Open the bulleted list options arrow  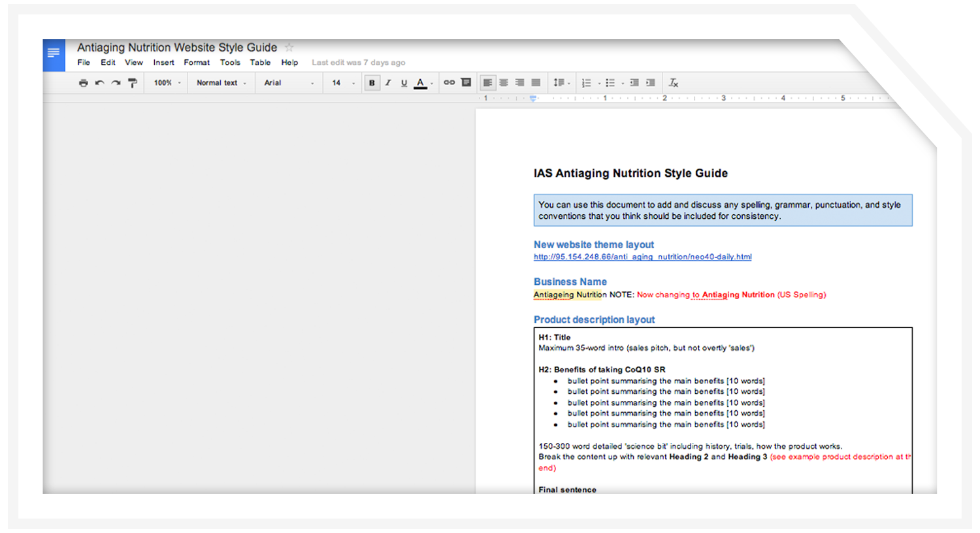[x=623, y=83]
